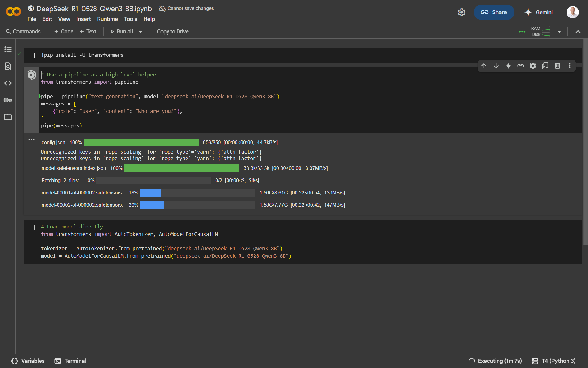
Task: Open the RAM and Disk resources indicator
Action: click(541, 32)
